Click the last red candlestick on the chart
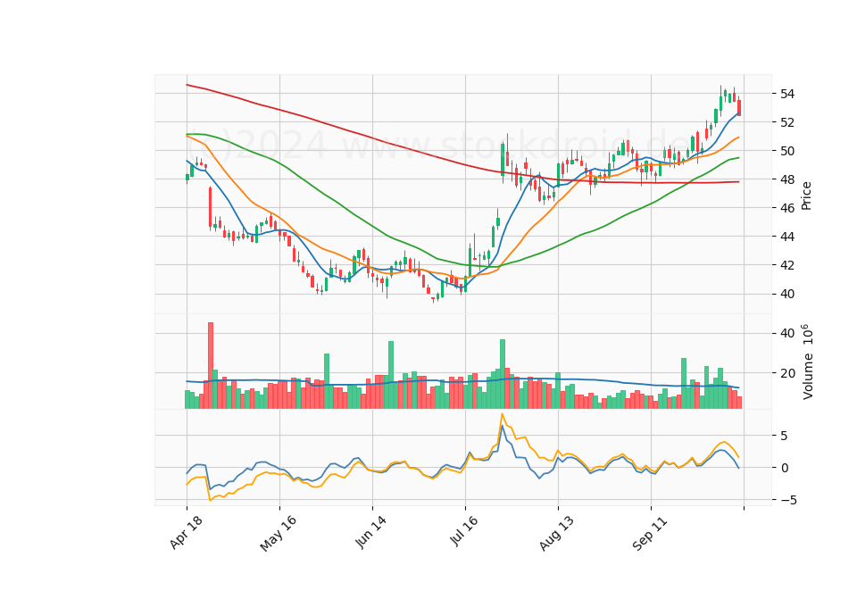The image size is (857, 616). click(739, 108)
